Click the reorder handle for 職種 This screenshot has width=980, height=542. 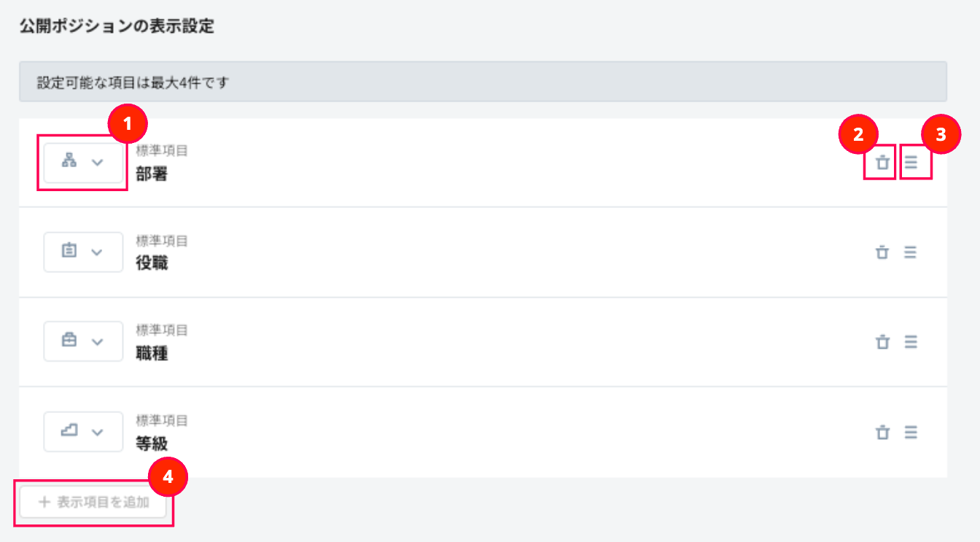[911, 342]
